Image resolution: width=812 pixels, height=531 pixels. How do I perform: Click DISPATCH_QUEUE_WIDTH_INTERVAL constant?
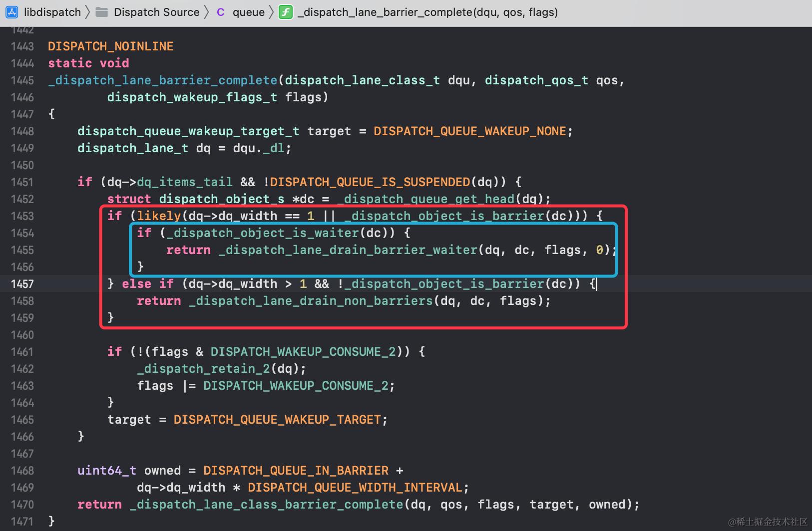tap(355, 488)
